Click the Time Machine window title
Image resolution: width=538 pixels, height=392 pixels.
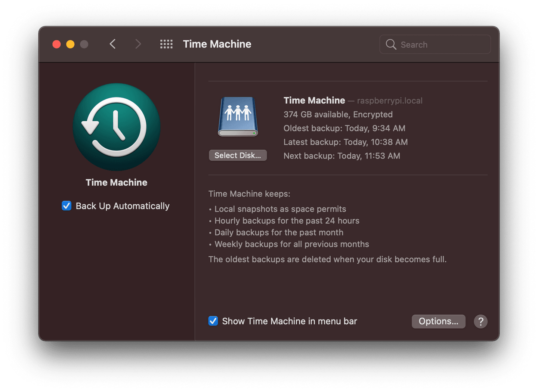point(217,44)
